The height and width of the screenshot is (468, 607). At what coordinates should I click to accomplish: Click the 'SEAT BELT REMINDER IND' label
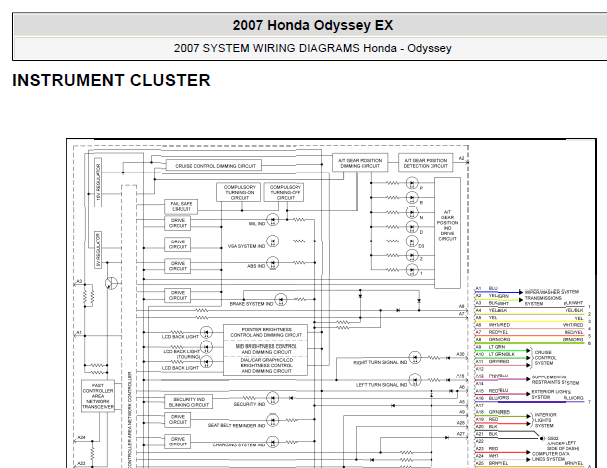(236, 425)
